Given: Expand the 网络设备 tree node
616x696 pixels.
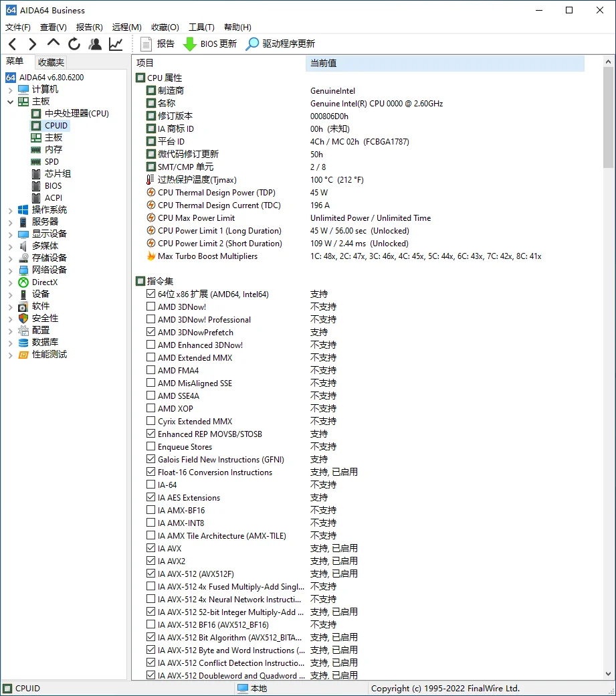Looking at the screenshot, I should [x=10, y=270].
